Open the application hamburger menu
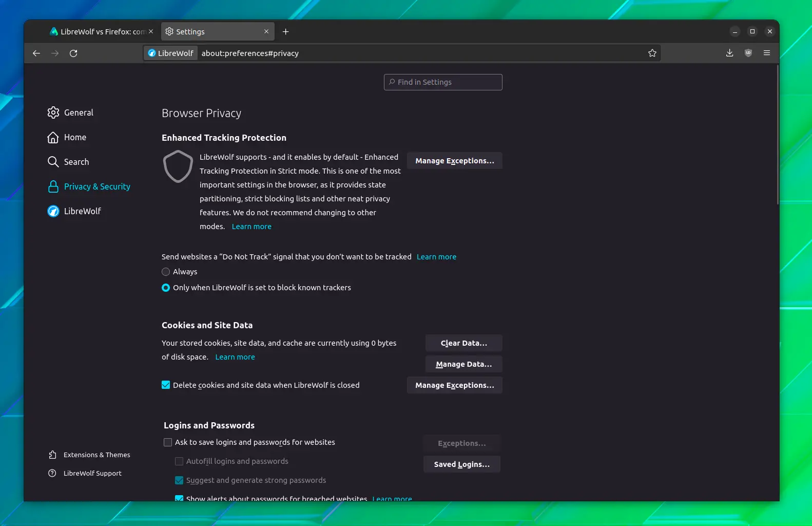812x526 pixels. coord(767,53)
